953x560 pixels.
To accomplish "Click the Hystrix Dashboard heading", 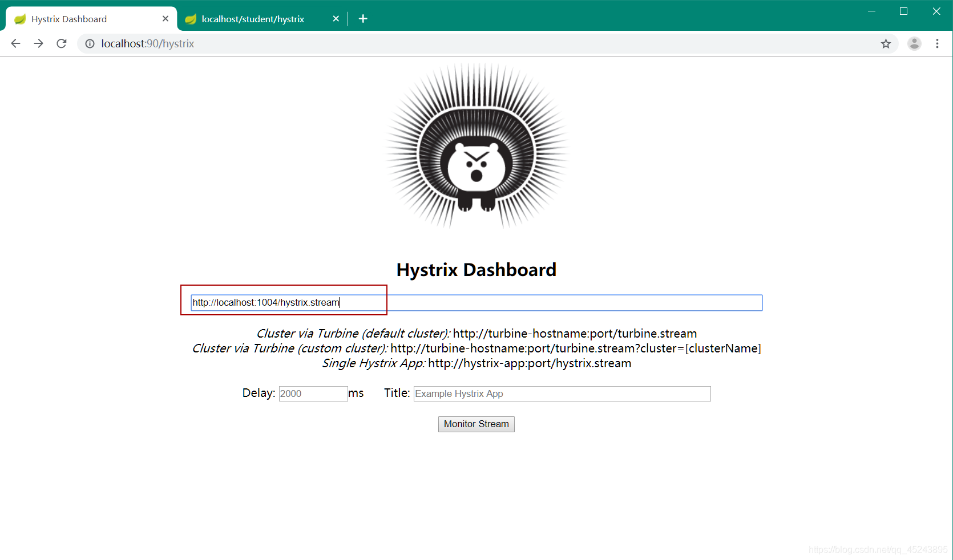I will tap(476, 270).
